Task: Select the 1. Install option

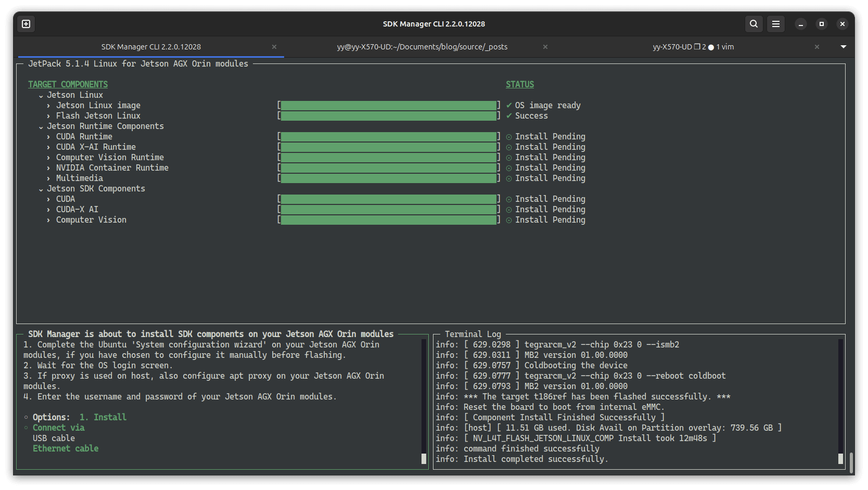Action: pos(103,417)
